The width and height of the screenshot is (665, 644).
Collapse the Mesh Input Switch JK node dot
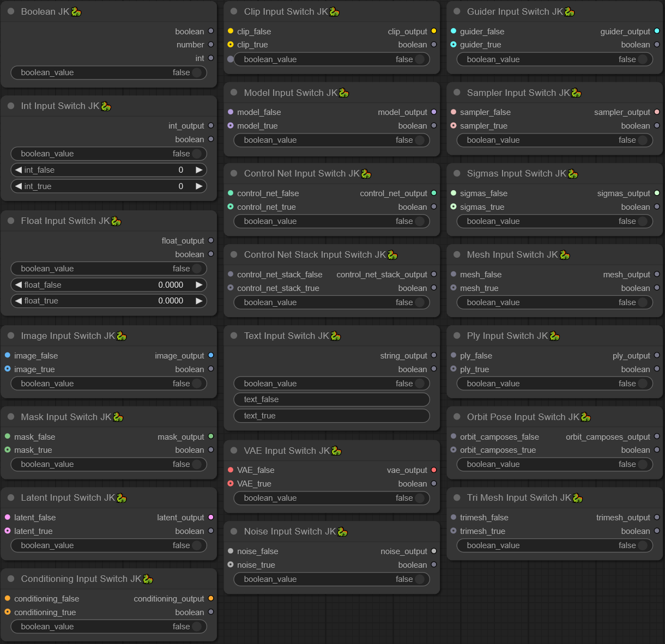457,254
